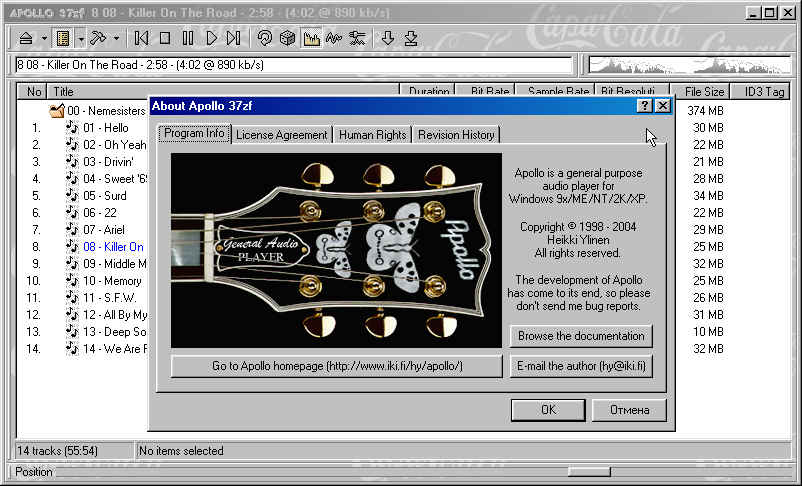This screenshot has height=486, width=802.
Task: Skip to next track
Action: click(233, 38)
